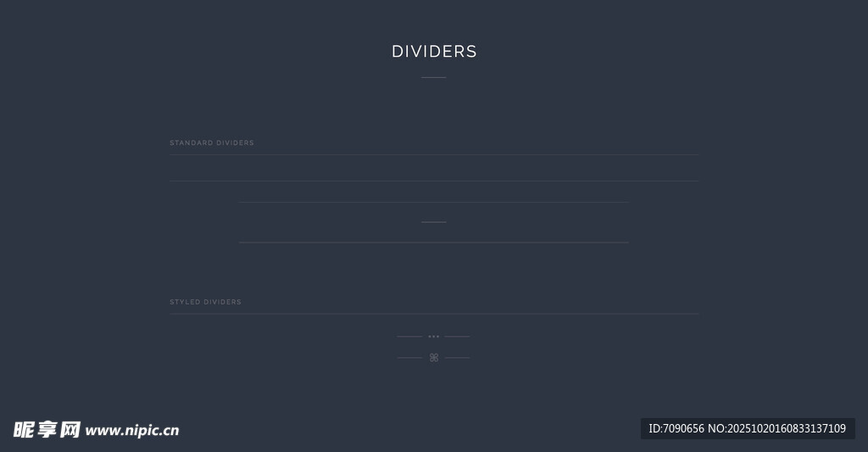Image resolution: width=868 pixels, height=452 pixels.
Task: Click the clover ornament in the styled divider
Action: pyautogui.click(x=433, y=358)
